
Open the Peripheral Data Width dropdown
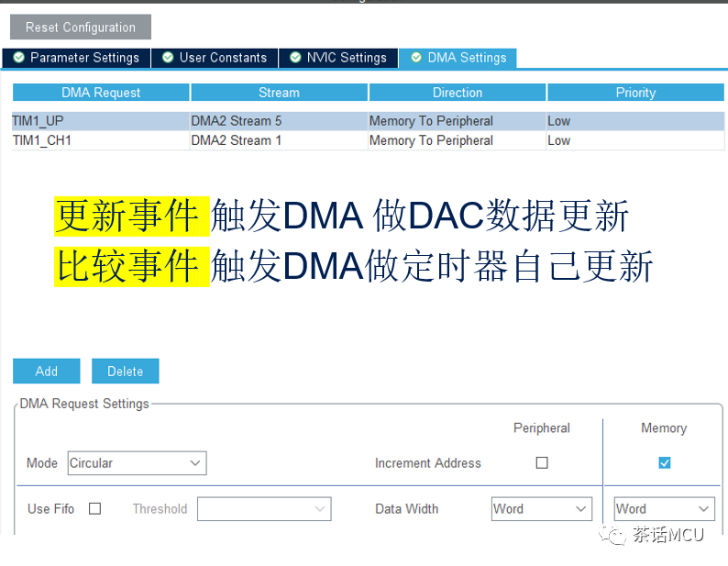coord(542,509)
